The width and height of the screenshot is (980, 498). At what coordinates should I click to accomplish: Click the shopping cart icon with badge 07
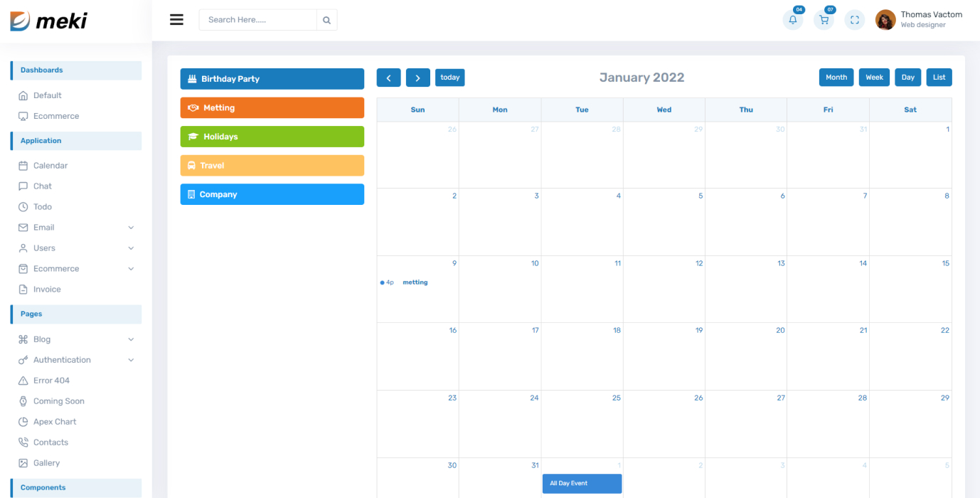pos(823,20)
